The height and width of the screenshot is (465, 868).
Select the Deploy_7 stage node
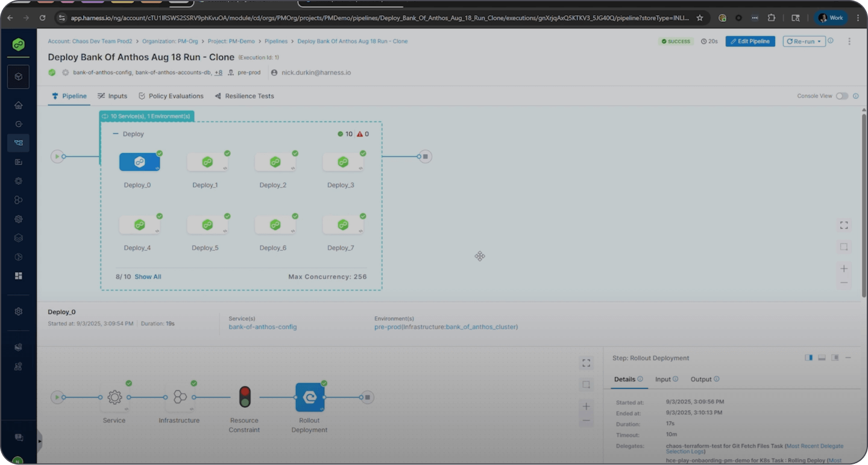tap(343, 225)
